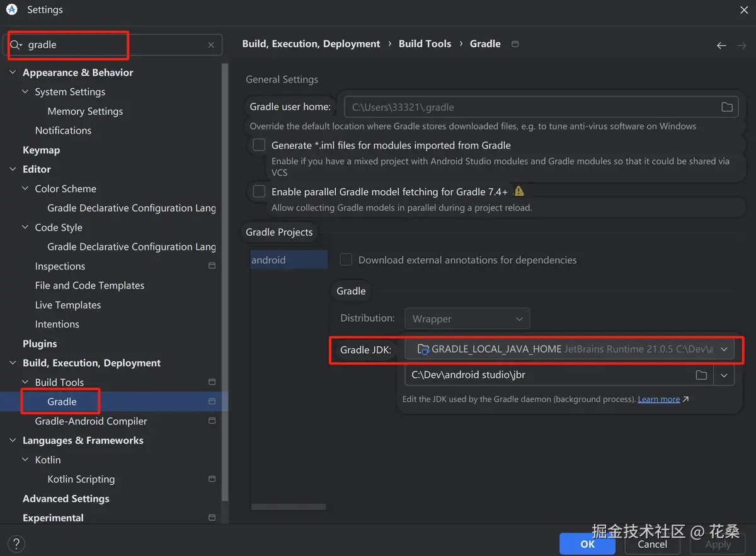Open the JDK path history dropdown arrow
Viewport: 756px width, 556px height.
[x=724, y=375]
